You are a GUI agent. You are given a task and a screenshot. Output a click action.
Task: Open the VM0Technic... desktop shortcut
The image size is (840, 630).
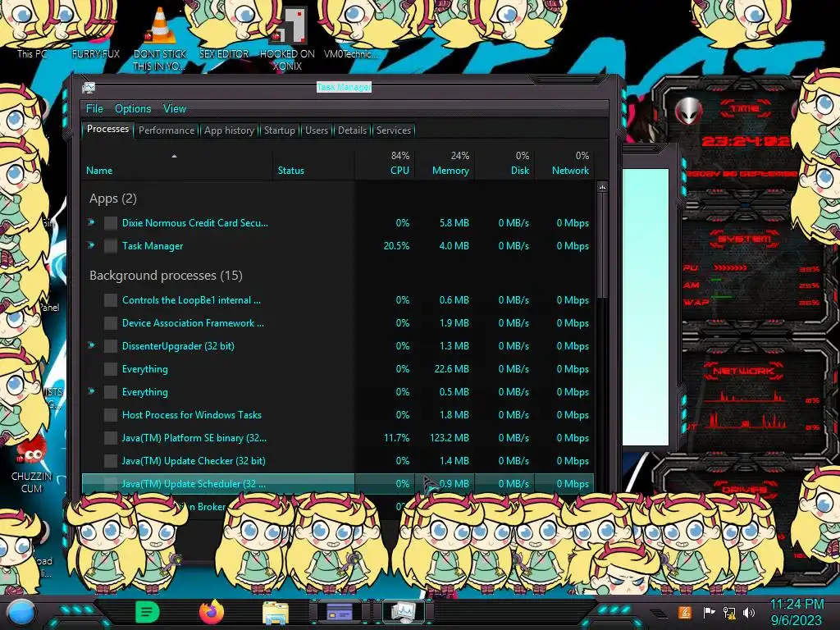tap(351, 53)
